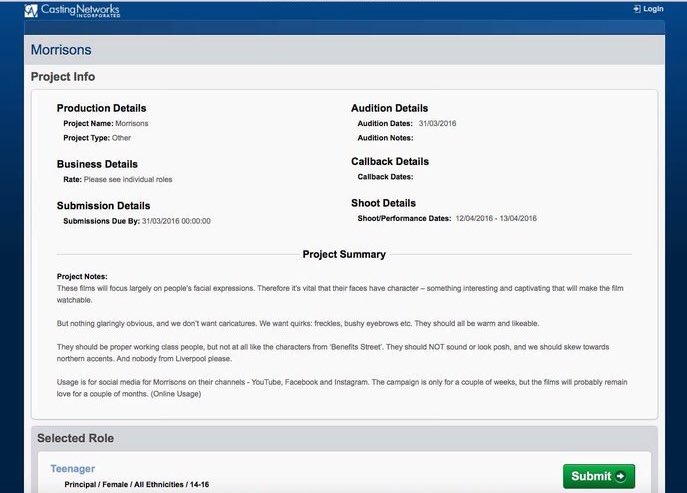Click the Casting Networks logo
The width and height of the screenshot is (687, 493).
(x=72, y=11)
